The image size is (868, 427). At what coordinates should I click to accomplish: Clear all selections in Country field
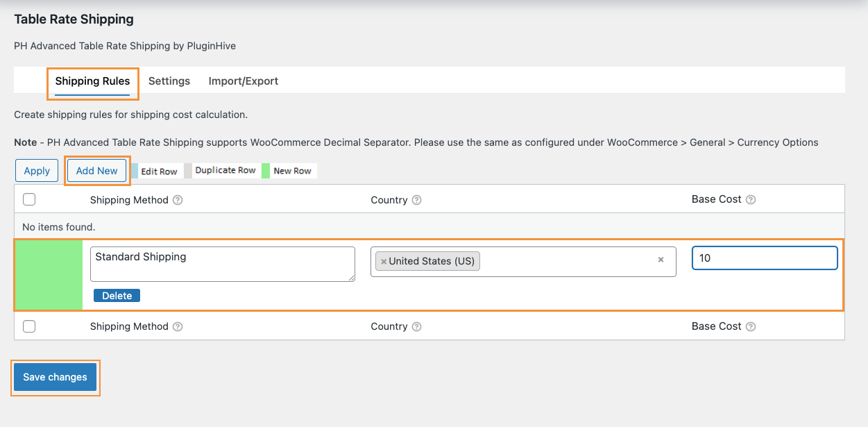661,260
